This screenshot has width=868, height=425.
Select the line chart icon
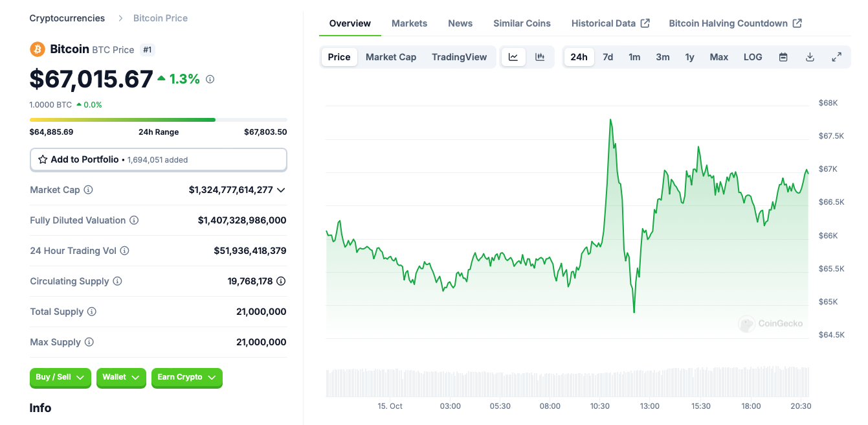coord(513,56)
